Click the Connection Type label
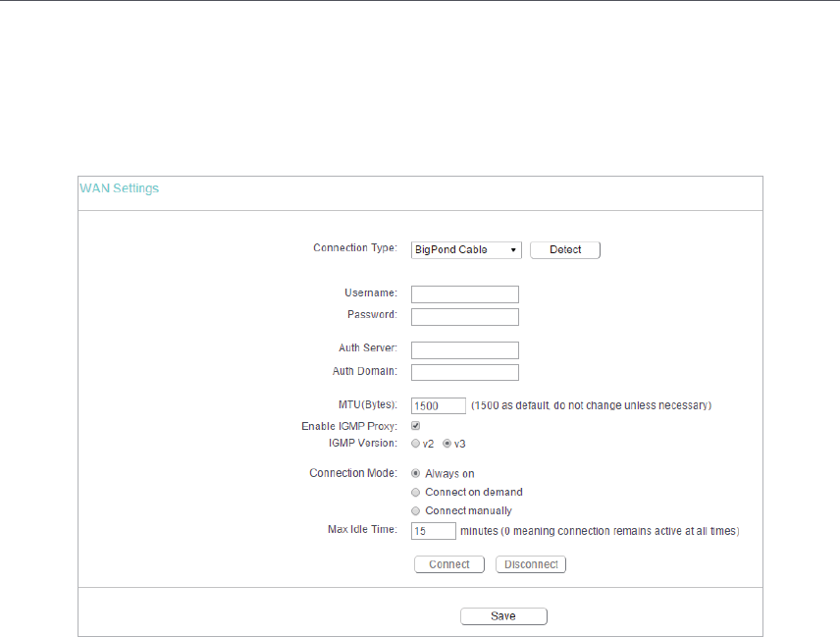840x637 pixels. point(355,248)
